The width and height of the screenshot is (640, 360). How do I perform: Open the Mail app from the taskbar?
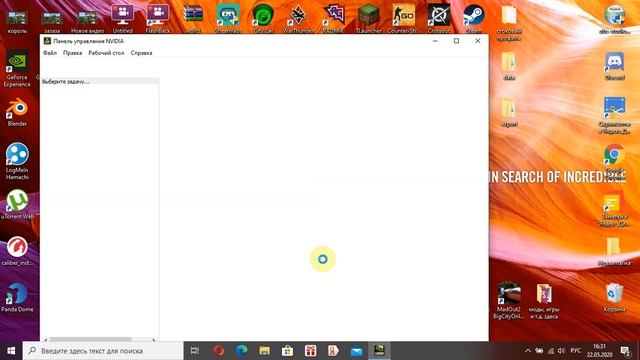356,351
